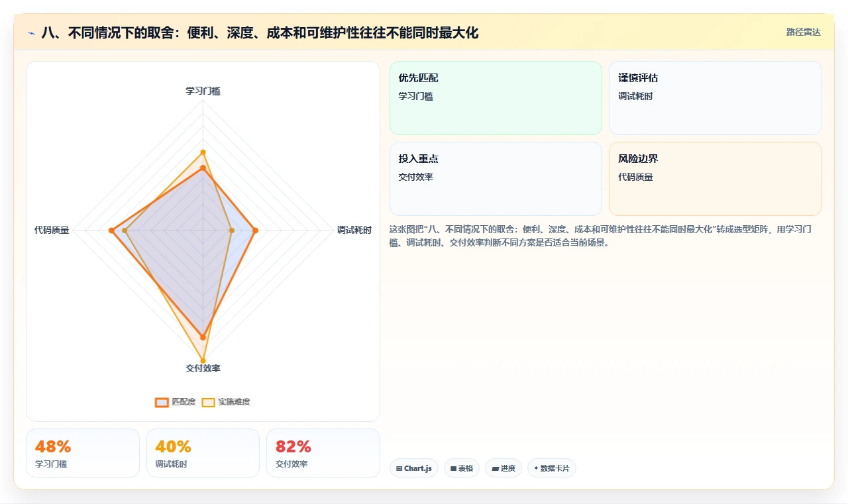The image size is (848, 504).
Task: Click the 匹配度 data point on 调试耗时 axis
Action: click(255, 230)
